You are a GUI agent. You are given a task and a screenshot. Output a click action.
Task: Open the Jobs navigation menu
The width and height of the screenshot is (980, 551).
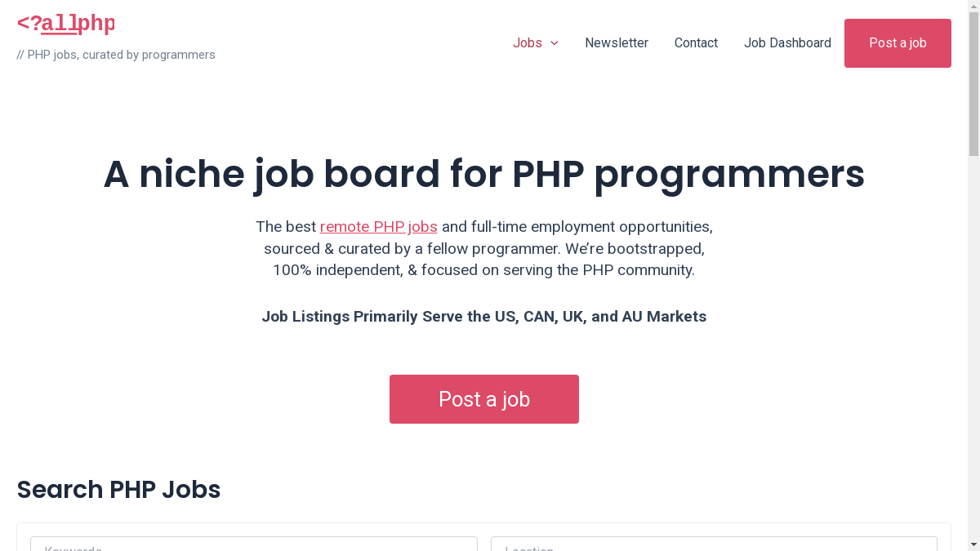[528, 43]
